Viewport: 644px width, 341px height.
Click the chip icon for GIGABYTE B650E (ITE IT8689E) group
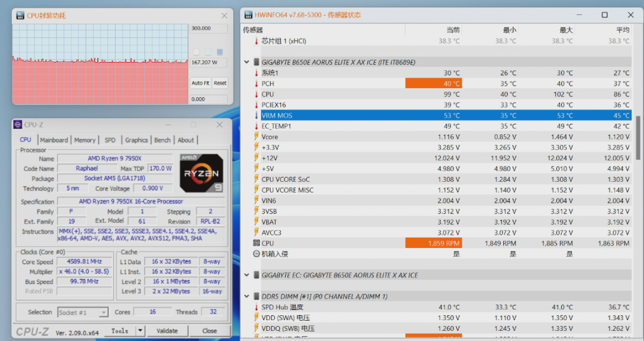pyautogui.click(x=256, y=62)
